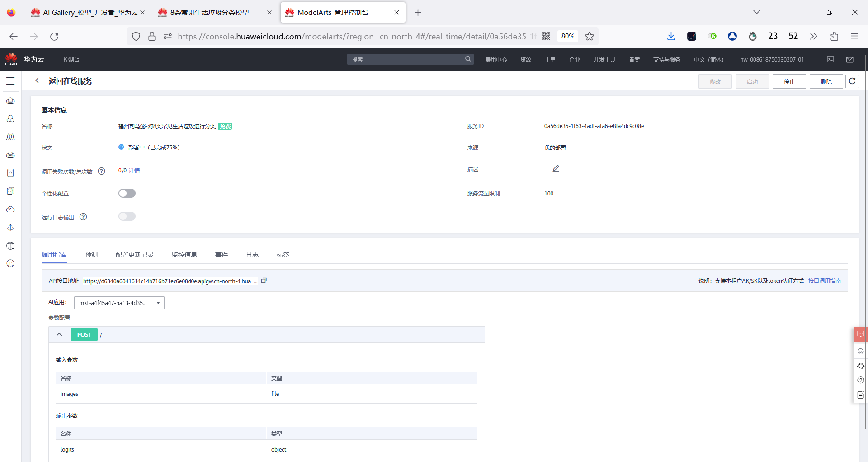
Task: Open the QR code icon in the address bar
Action: pos(546,36)
